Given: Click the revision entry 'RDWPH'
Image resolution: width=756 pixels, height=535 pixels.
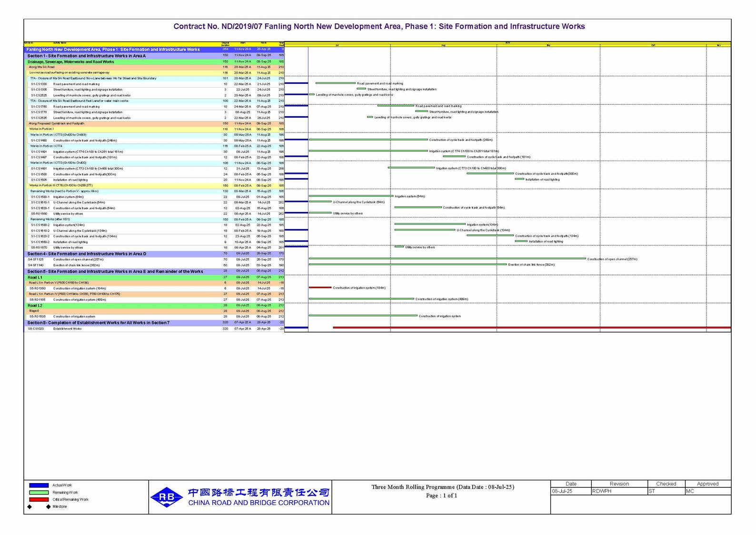Looking at the screenshot, I should point(602,491).
